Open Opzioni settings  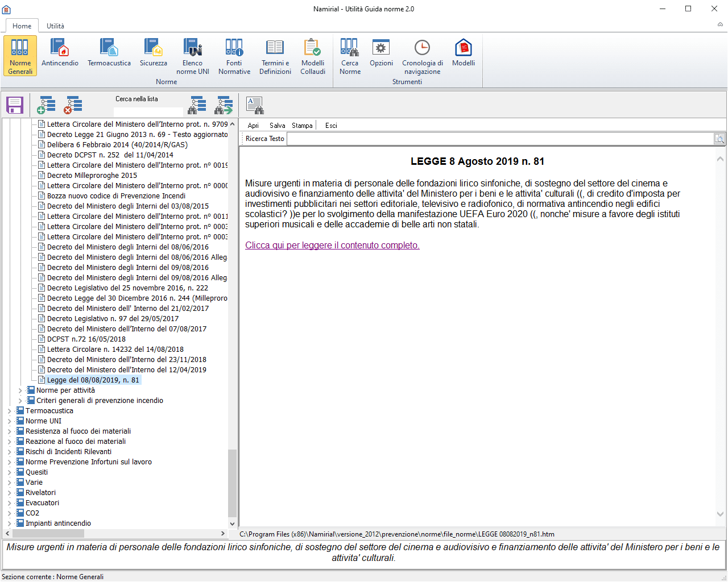381,53
